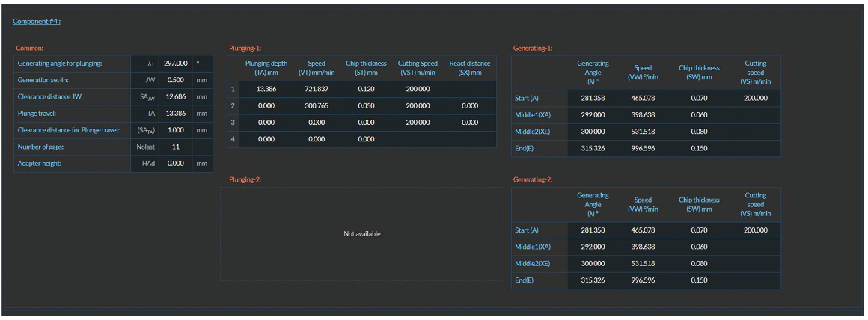Click row number 4 in Plunging-1 table
The height and width of the screenshot is (320, 868).
[233, 139]
